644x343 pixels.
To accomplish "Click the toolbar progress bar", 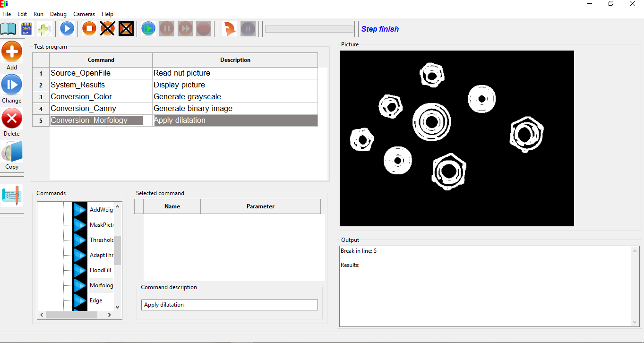I will (x=309, y=29).
